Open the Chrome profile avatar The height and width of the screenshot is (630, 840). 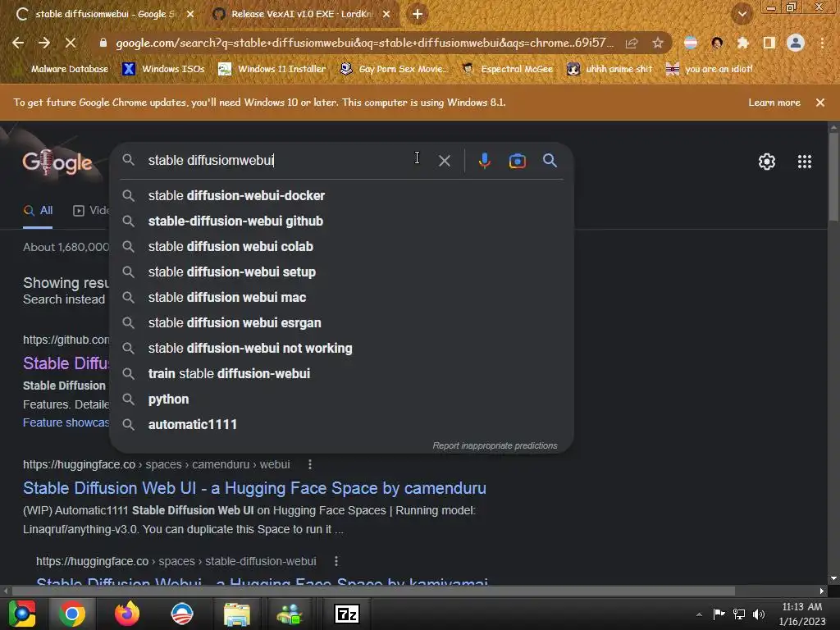coord(796,43)
